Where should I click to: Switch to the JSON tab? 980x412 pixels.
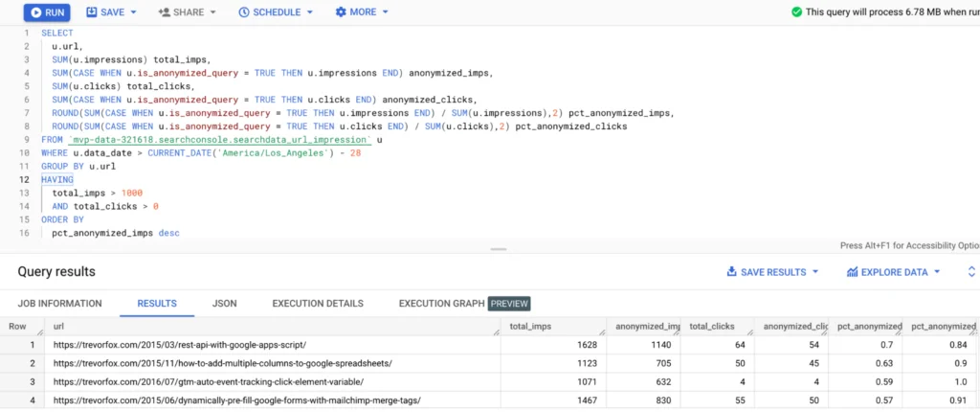pos(225,304)
